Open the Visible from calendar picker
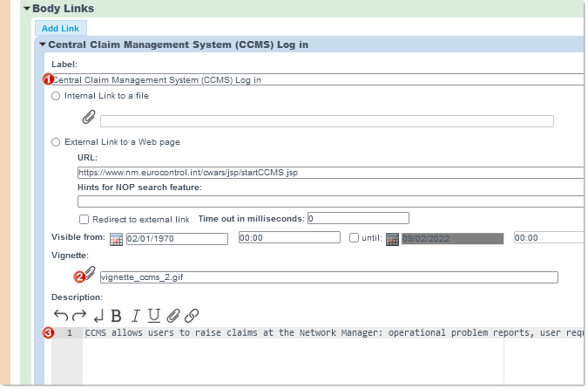This screenshot has width=588, height=389. tap(116, 239)
